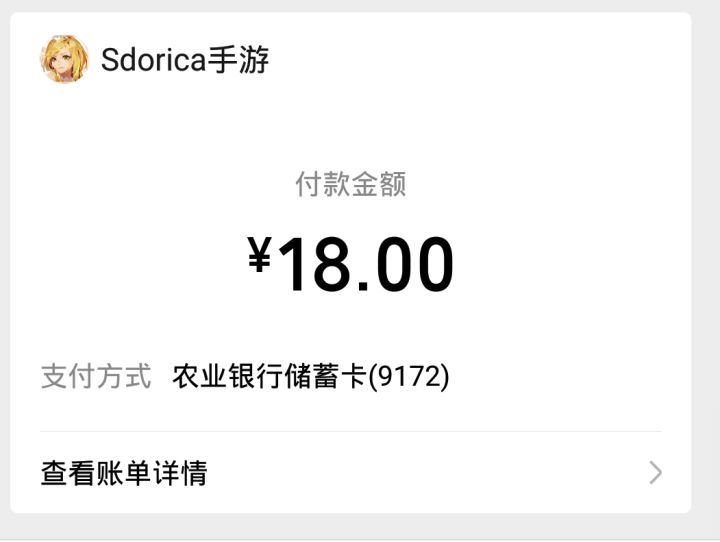This screenshot has width=720, height=542.
Task: Click the 金额 characters under merchant header
Action: (x=379, y=184)
